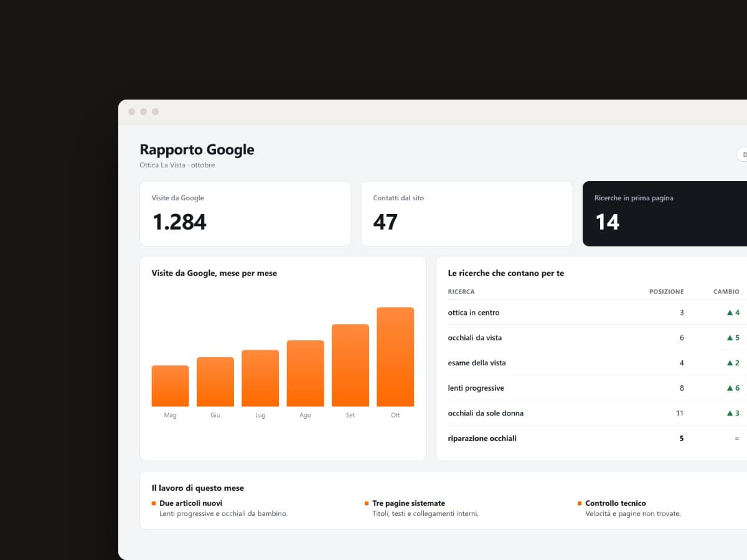
Task: Click the chart title Visite da Google, mese per mese
Action: point(214,273)
